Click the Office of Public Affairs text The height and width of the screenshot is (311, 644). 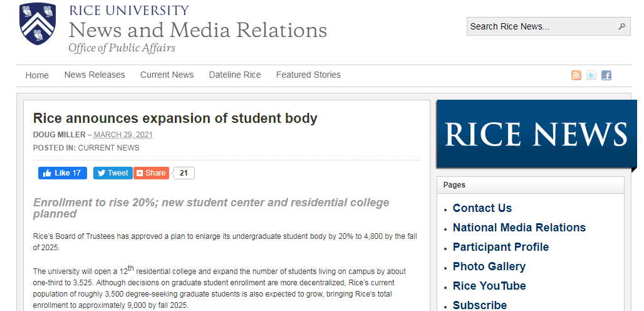[x=122, y=48]
